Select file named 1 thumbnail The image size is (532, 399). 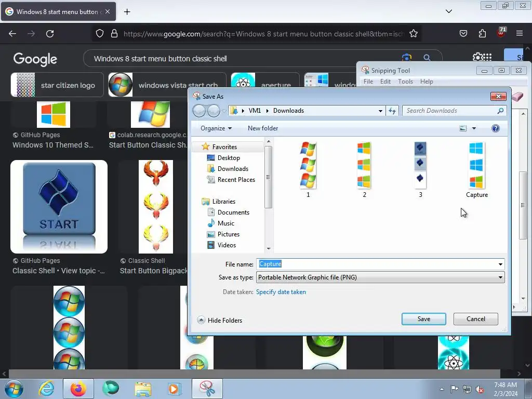[308, 169]
